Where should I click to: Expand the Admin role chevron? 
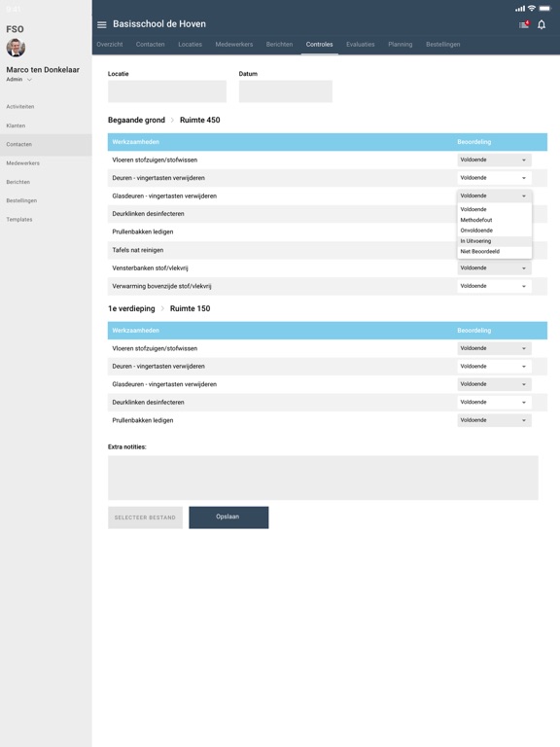tap(29, 80)
